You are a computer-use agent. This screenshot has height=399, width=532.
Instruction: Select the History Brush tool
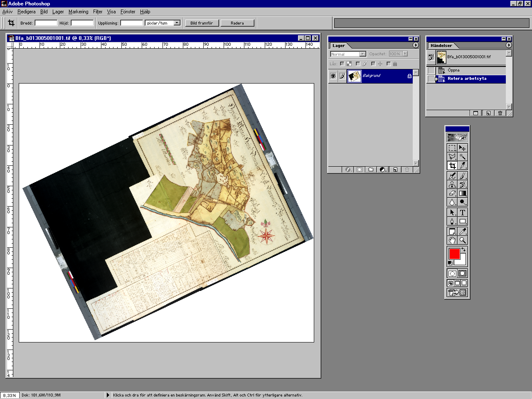(x=463, y=185)
